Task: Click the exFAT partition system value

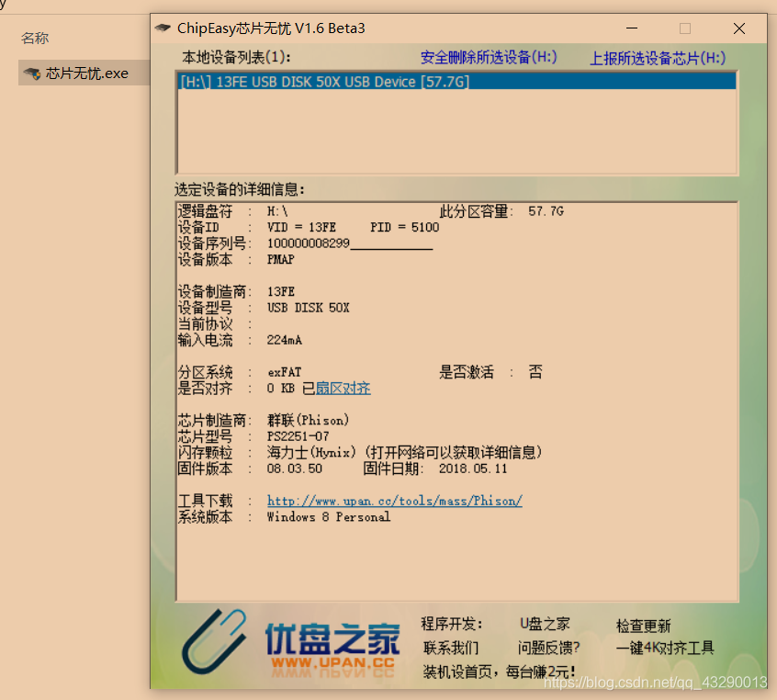Action: tap(285, 372)
